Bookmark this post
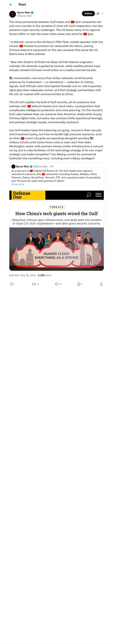The height and width of the screenshot is (644, 113). tap(79, 284)
